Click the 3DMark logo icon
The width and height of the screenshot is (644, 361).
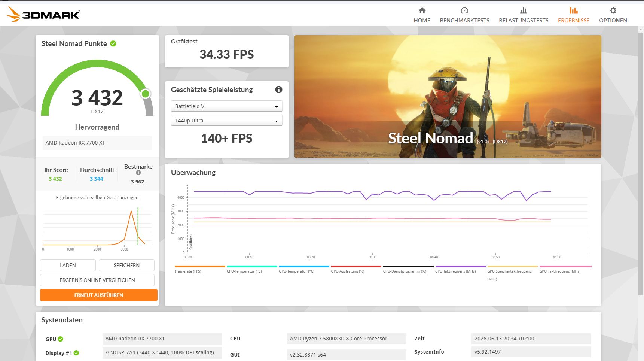coord(13,14)
